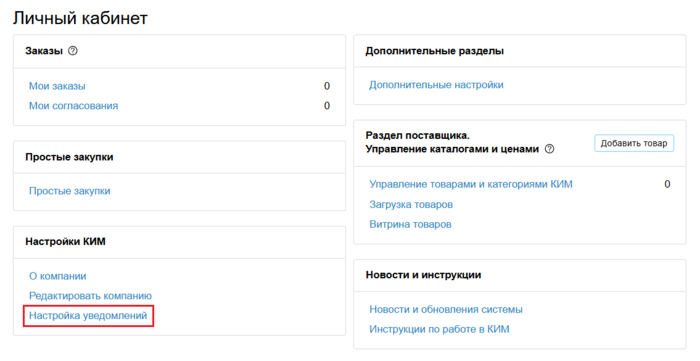The width and height of the screenshot is (700, 361).
Task: Open the Мои заказы link
Action: 57,86
